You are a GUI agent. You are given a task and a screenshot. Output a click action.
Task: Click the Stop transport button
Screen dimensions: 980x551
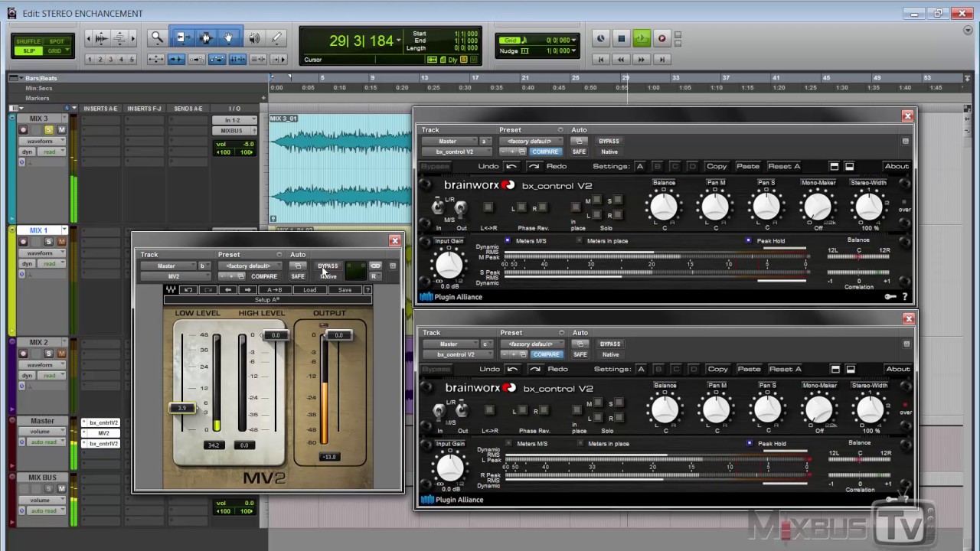[622, 38]
